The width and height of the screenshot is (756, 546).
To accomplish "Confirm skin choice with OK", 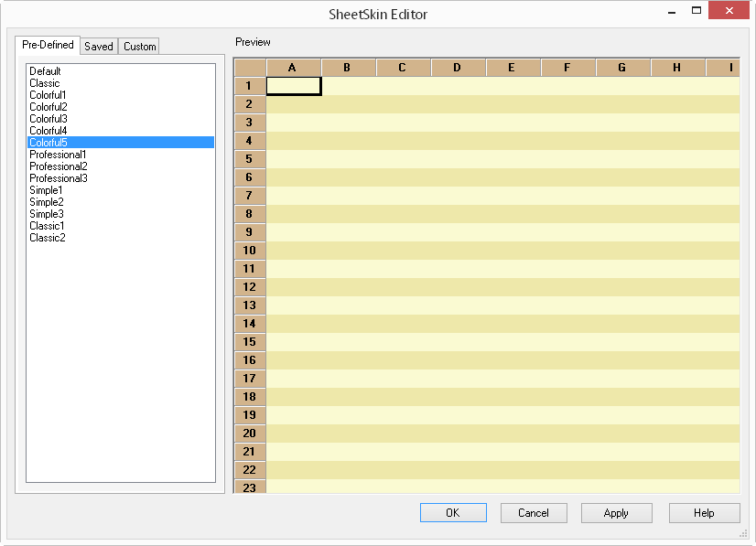I will (453, 512).
